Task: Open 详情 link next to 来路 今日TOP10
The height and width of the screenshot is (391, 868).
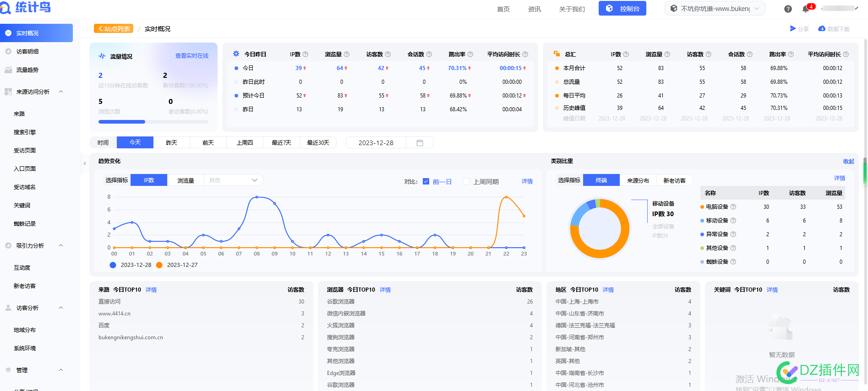Action: (151, 290)
